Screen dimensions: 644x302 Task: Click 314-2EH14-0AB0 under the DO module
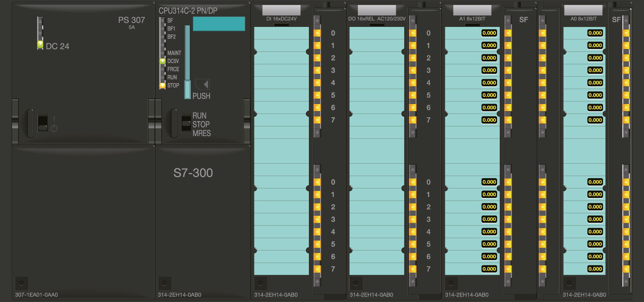[x=371, y=295]
